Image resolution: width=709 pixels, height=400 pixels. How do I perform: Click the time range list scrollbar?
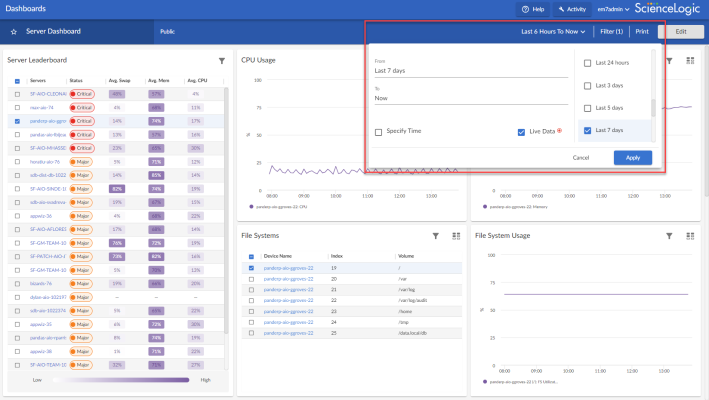click(653, 108)
